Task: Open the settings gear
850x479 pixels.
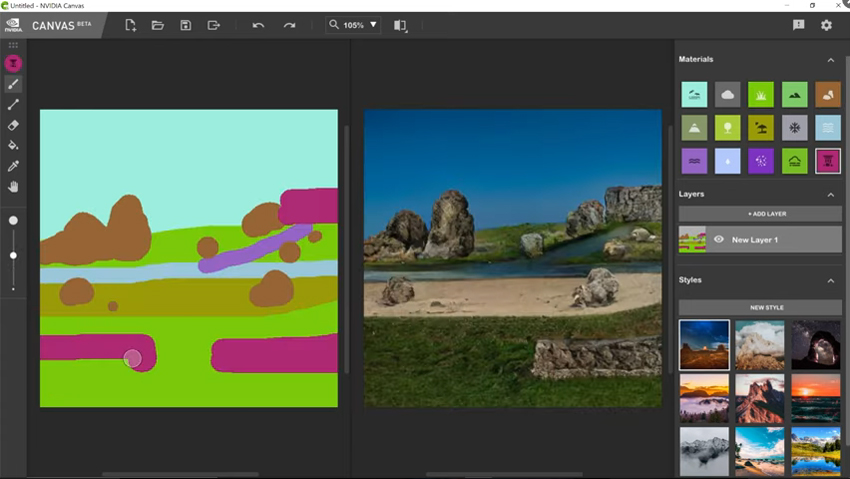Action: (826, 25)
